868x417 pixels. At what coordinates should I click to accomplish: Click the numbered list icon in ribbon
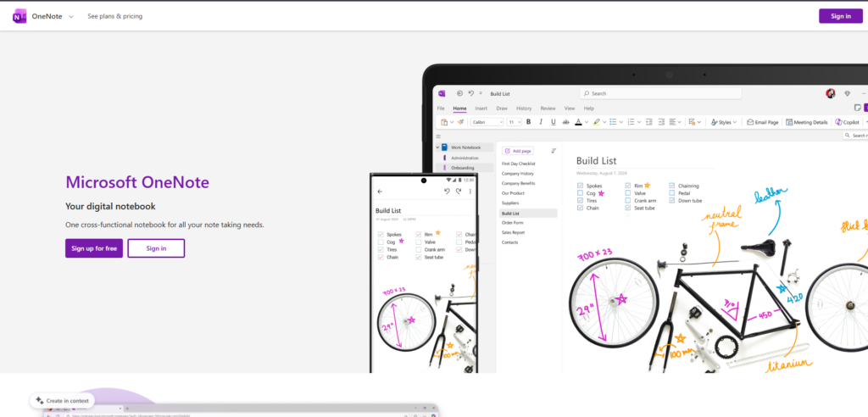coord(631,122)
